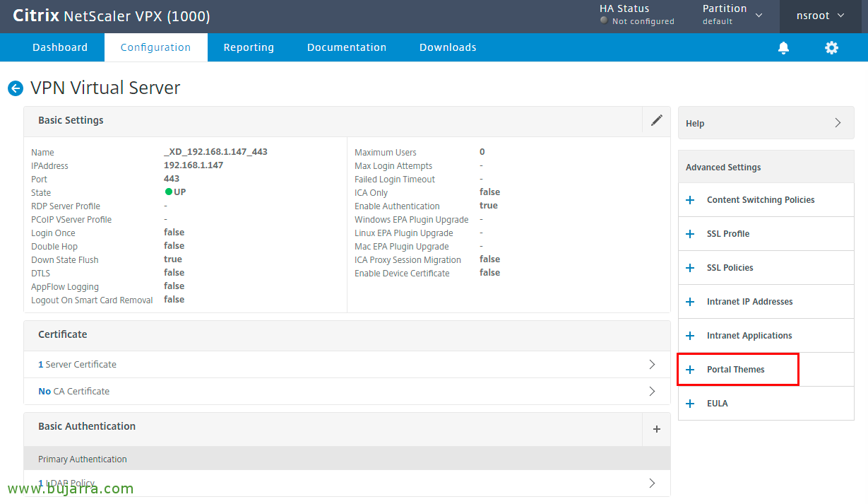Click the Certificate section heading
Viewport: 868px width, 504px height.
pos(63,334)
